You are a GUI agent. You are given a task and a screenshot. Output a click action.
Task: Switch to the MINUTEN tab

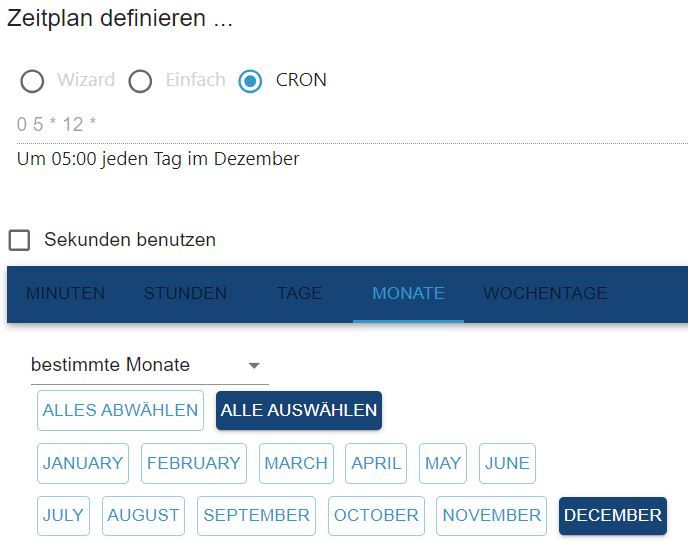[65, 294]
